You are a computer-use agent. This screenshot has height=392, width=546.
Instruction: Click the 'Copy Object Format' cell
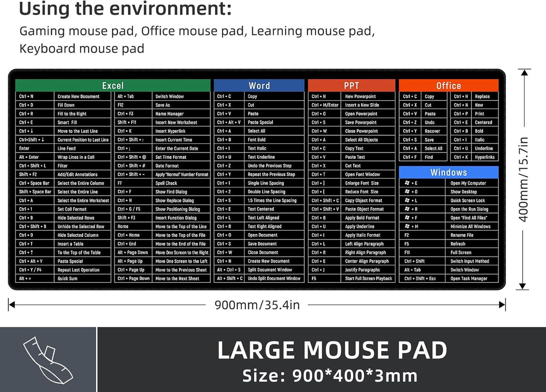369,201
